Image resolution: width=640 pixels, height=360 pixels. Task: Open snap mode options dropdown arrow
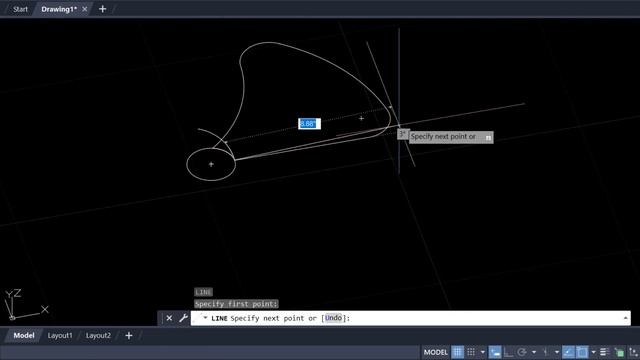coord(482,352)
